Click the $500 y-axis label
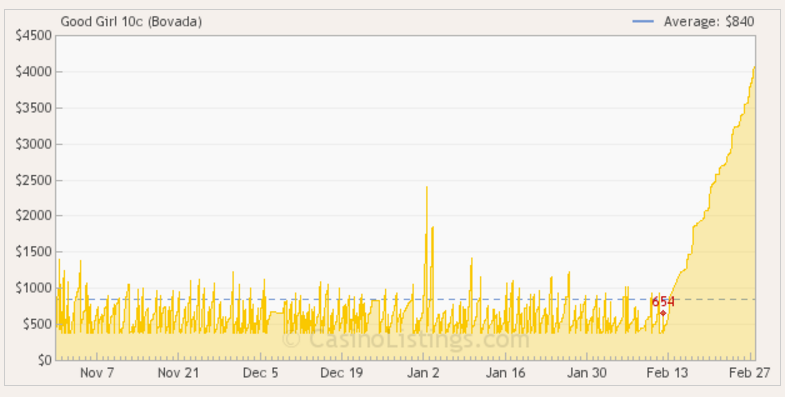Viewport: 785px width, 397px height. click(x=37, y=324)
